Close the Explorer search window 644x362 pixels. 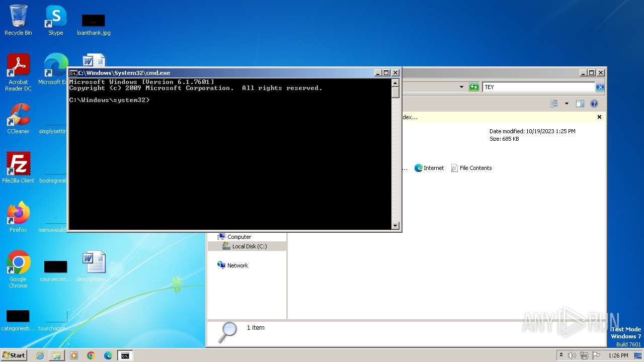[x=600, y=73]
